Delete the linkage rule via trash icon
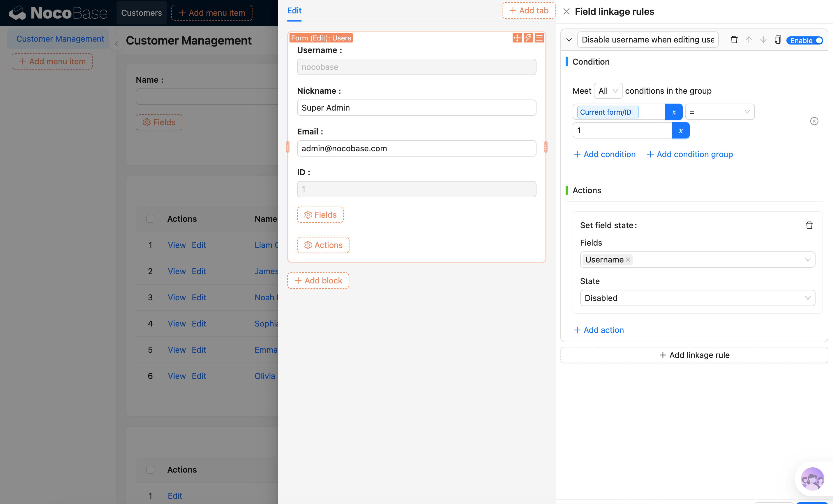This screenshot has height=504, width=833. point(734,40)
